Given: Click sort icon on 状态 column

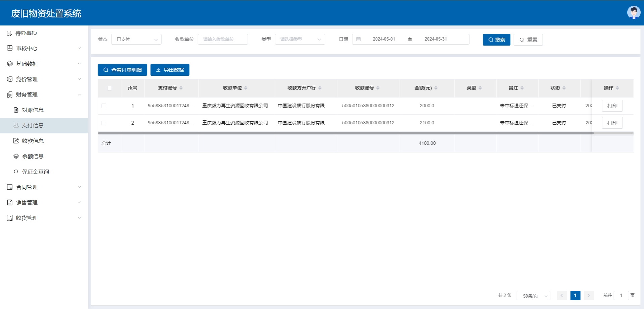Looking at the screenshot, I should 564,88.
